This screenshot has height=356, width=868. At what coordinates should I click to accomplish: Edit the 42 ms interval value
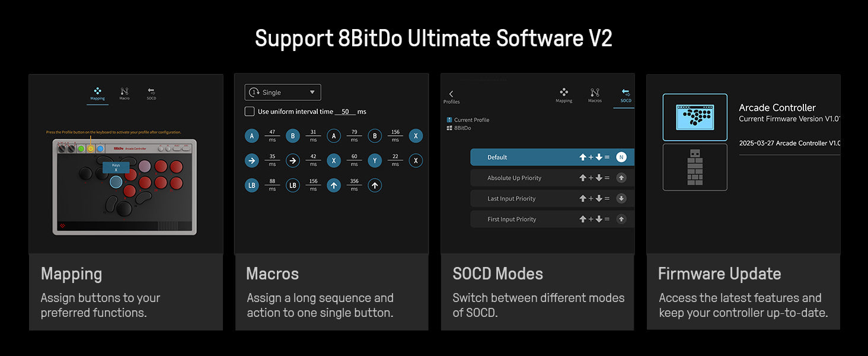313,157
